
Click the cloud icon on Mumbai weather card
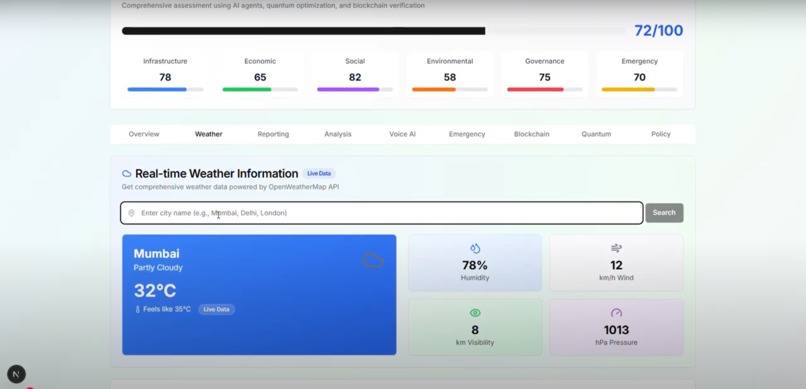click(373, 260)
